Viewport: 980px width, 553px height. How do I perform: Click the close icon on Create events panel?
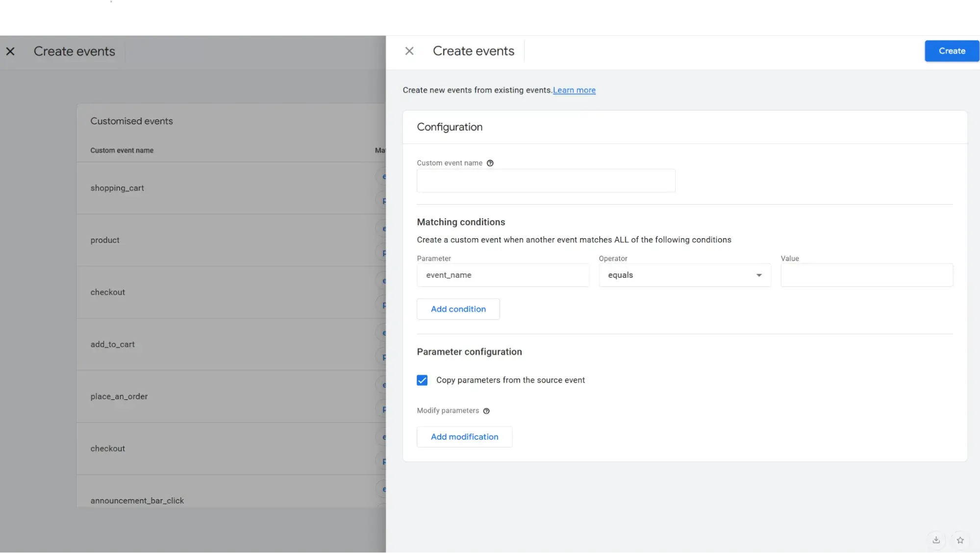pyautogui.click(x=408, y=50)
